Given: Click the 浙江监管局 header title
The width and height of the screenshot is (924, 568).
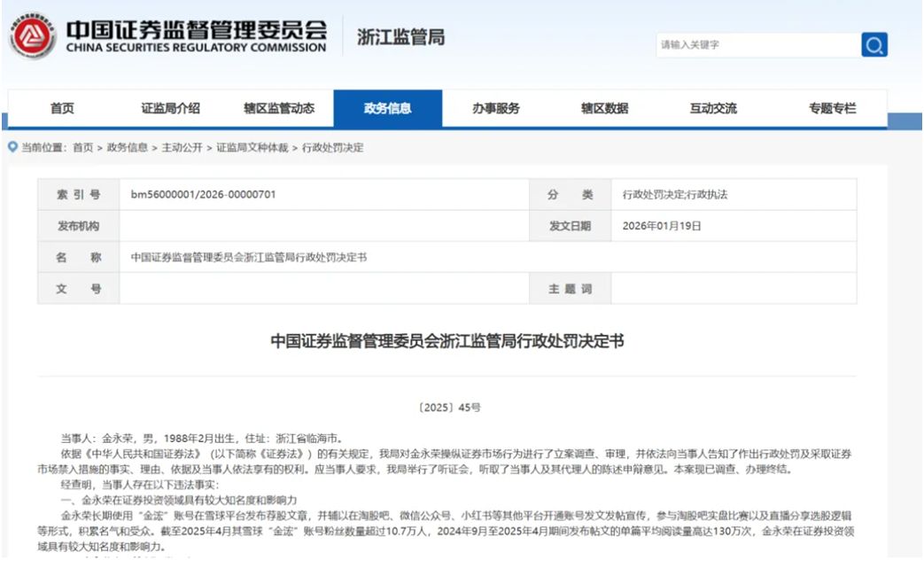Looking at the screenshot, I should [400, 37].
